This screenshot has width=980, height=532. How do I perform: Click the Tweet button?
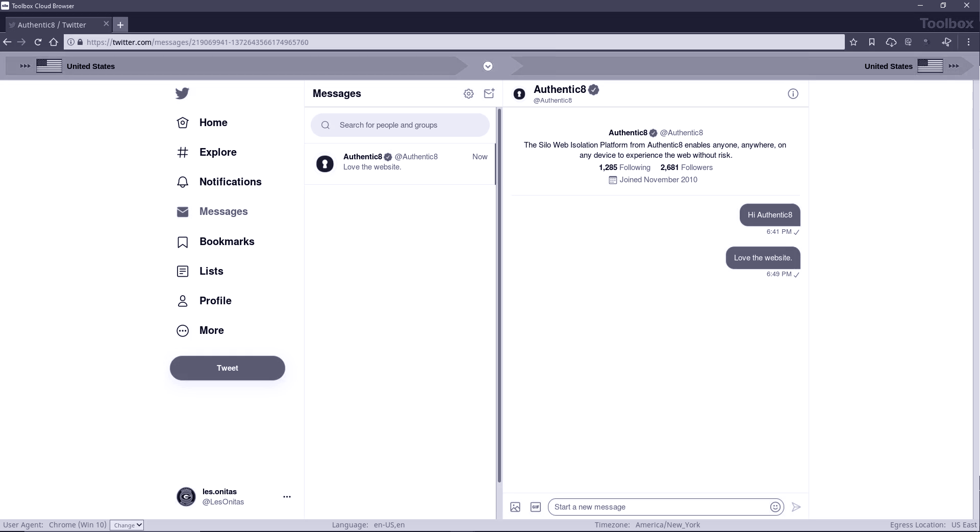(x=228, y=368)
